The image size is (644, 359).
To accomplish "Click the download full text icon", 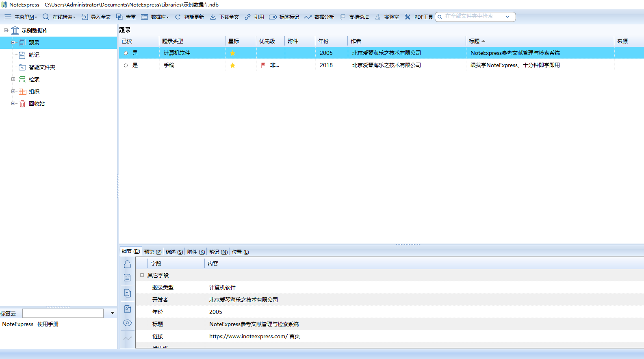I will point(212,17).
